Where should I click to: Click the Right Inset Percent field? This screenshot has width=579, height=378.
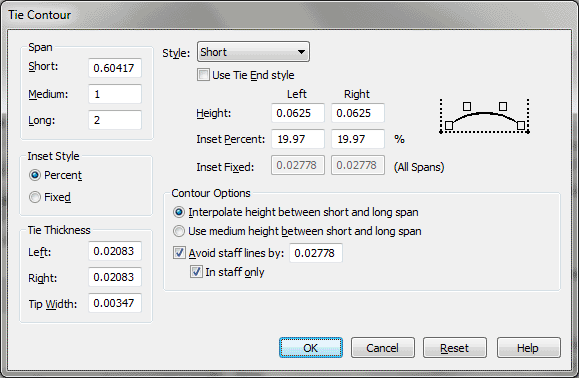[x=358, y=139]
